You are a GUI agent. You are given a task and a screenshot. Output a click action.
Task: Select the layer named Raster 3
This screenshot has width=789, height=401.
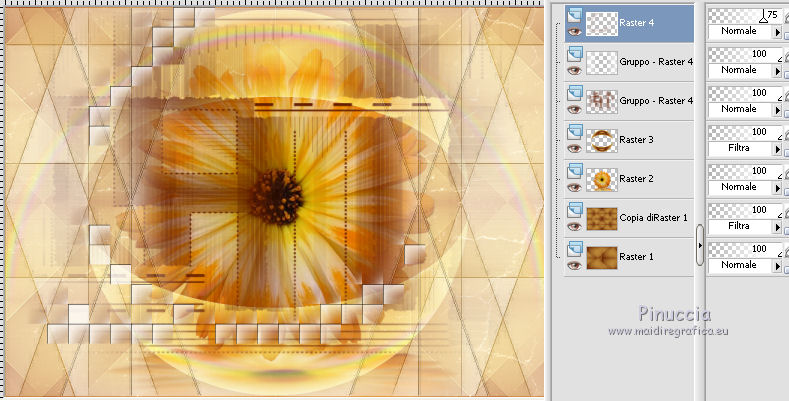pos(637,140)
